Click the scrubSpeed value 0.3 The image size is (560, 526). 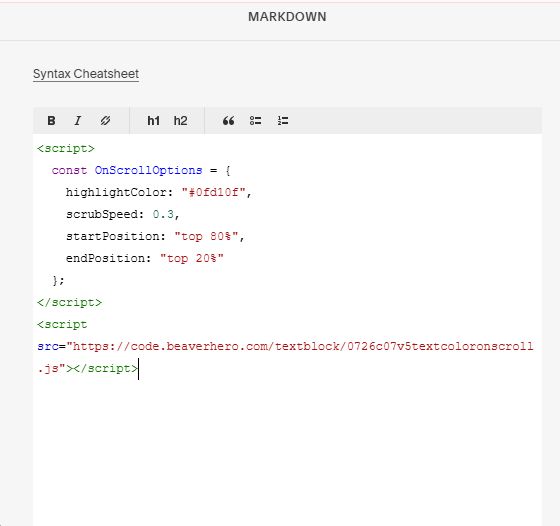coord(163,214)
